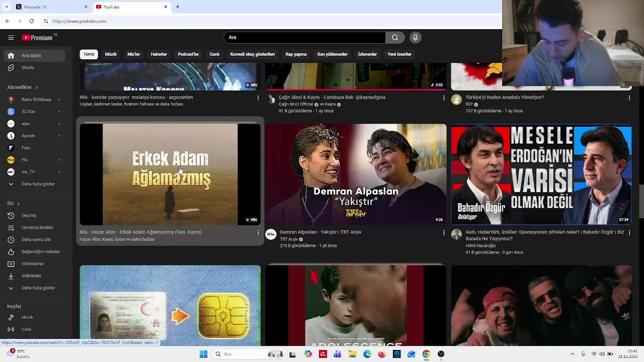Select the İzlenenler chip
This screenshot has height=362, width=644.
tap(367, 54)
